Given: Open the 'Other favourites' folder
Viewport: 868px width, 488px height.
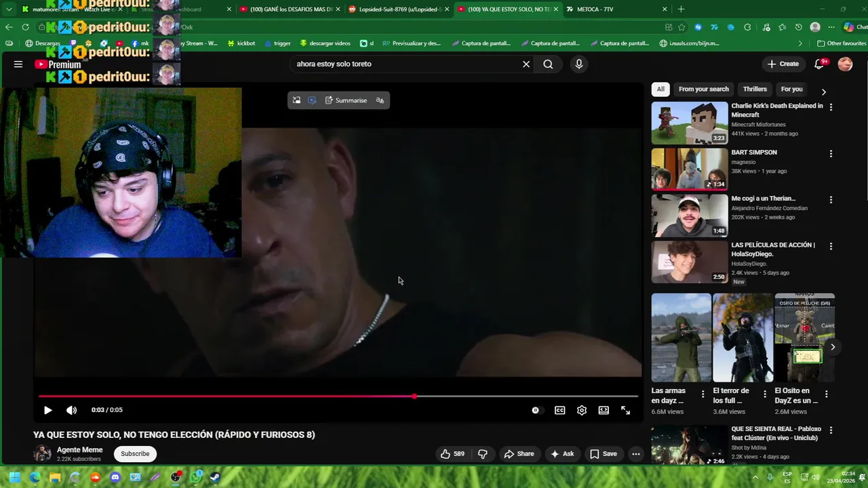Looking at the screenshot, I should [x=841, y=43].
